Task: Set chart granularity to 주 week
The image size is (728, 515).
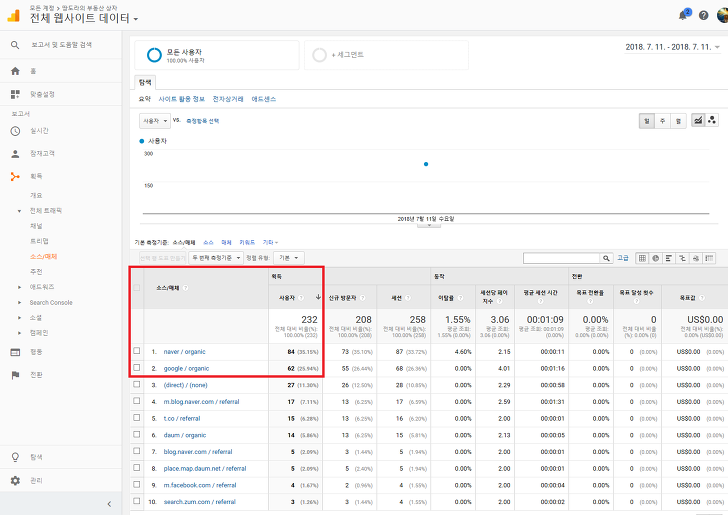Action: [x=662, y=121]
